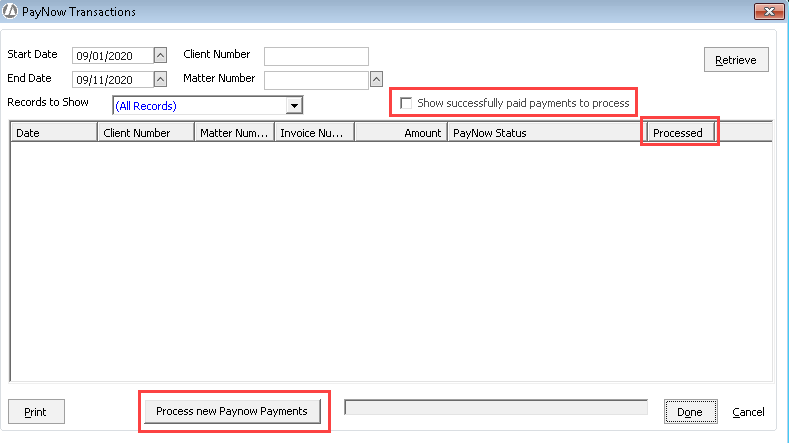Sort by the Processed column header

(681, 133)
